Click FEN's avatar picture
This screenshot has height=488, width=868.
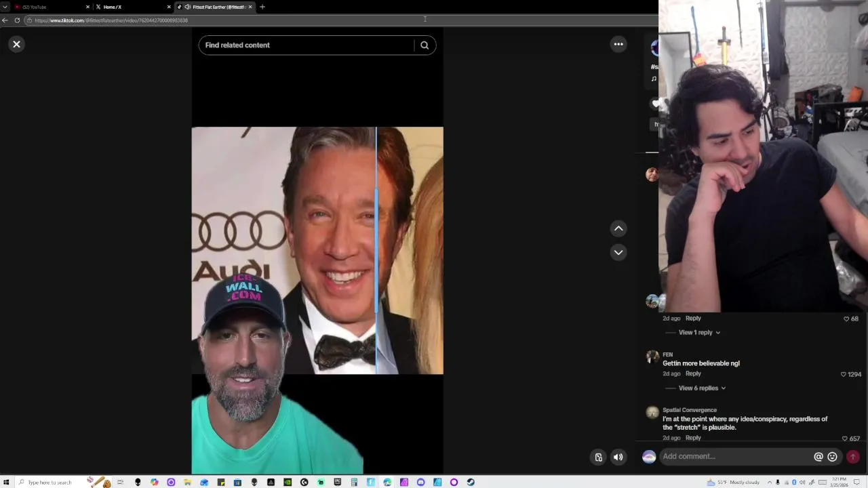pyautogui.click(x=652, y=357)
